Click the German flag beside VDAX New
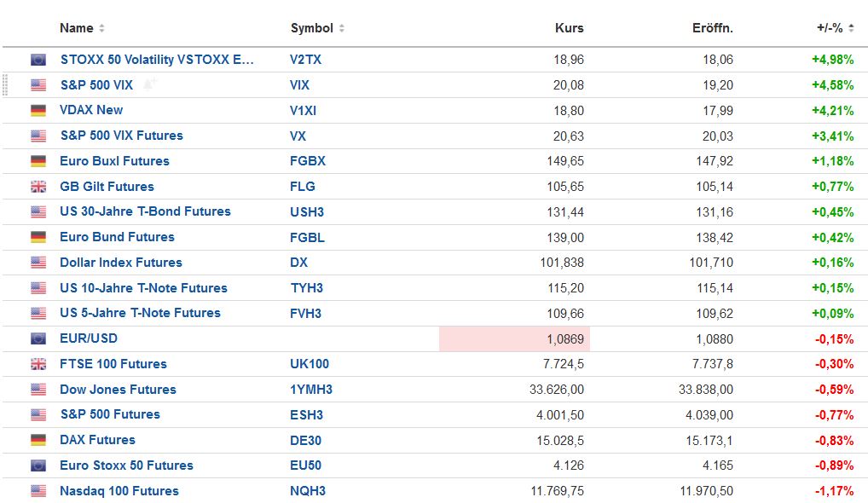Screen dimensions: 868x503 [38, 110]
